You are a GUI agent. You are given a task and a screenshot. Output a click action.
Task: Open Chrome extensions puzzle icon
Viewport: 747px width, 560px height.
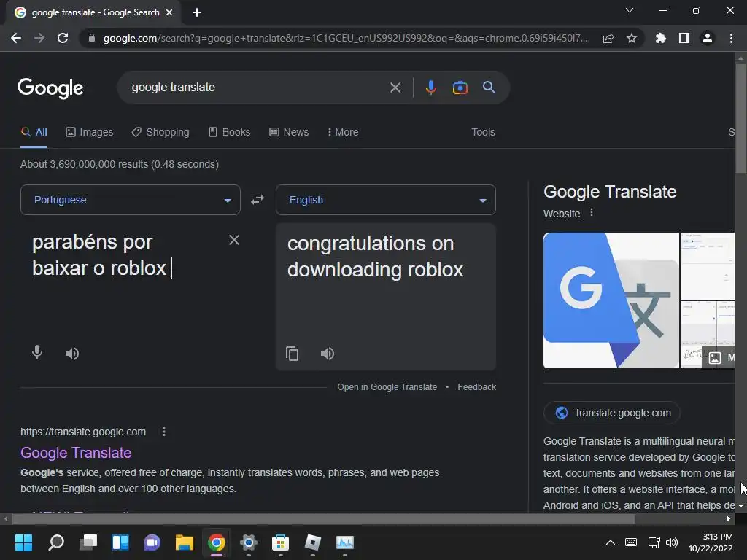point(660,38)
